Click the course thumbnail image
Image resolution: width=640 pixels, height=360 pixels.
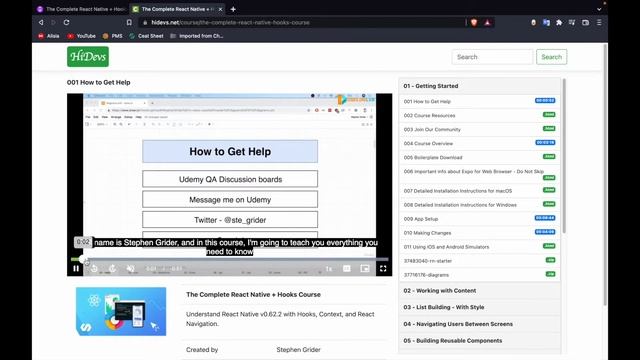click(x=121, y=311)
